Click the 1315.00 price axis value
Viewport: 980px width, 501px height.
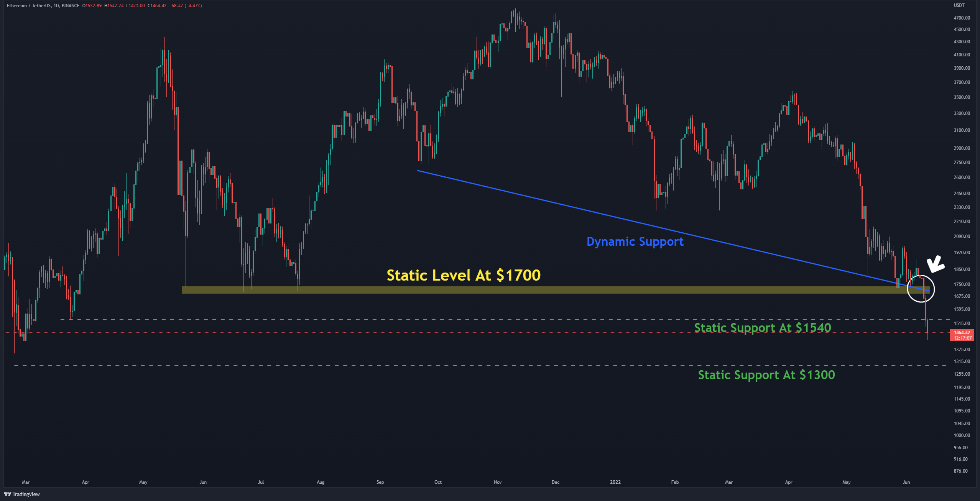962,361
